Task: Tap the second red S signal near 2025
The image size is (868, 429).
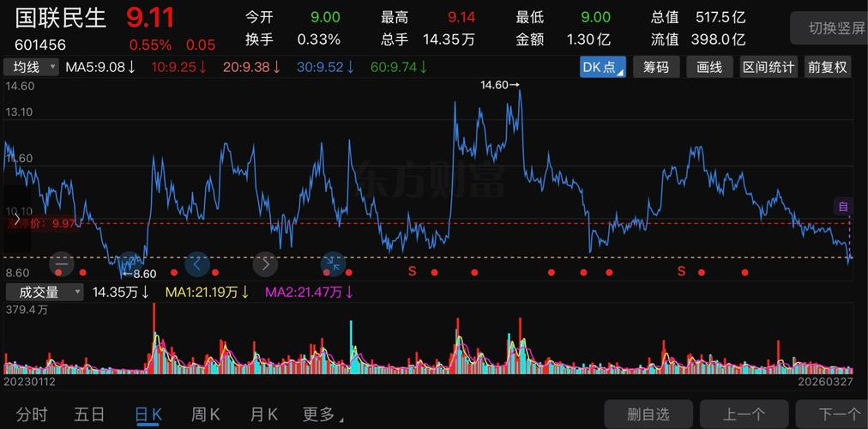Action: click(681, 271)
